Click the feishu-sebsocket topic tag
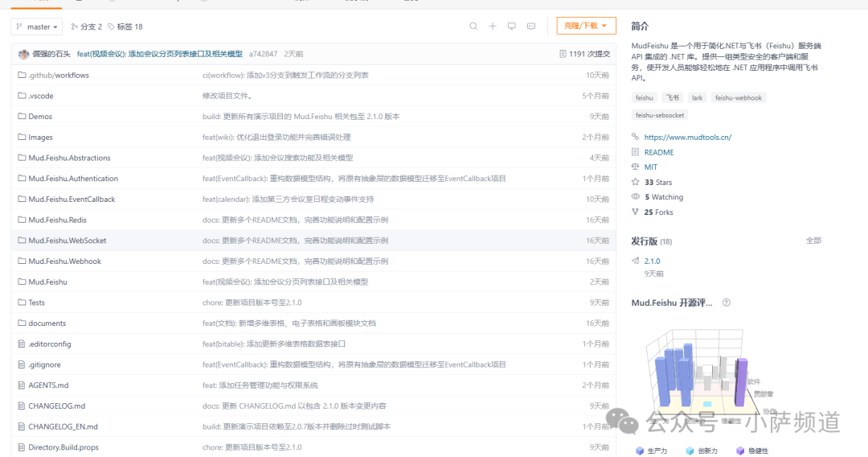Viewport: 868px width, 457px height. [x=659, y=115]
